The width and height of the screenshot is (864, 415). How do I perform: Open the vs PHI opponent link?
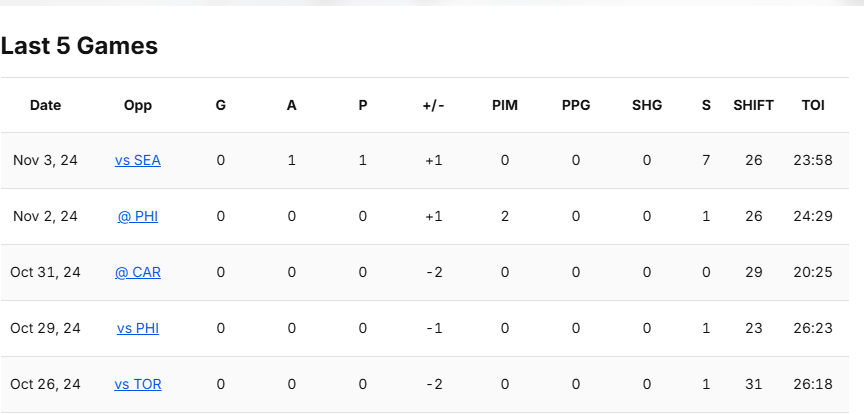138,328
